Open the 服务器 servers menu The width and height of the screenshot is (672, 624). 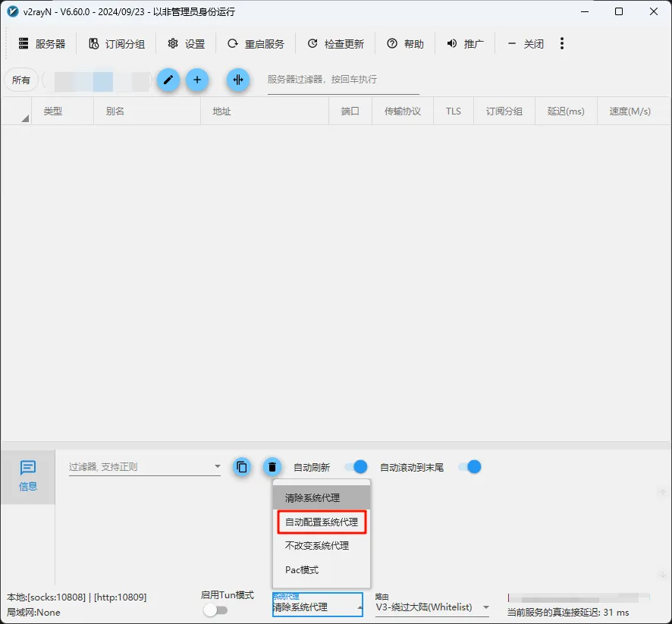pyautogui.click(x=42, y=44)
